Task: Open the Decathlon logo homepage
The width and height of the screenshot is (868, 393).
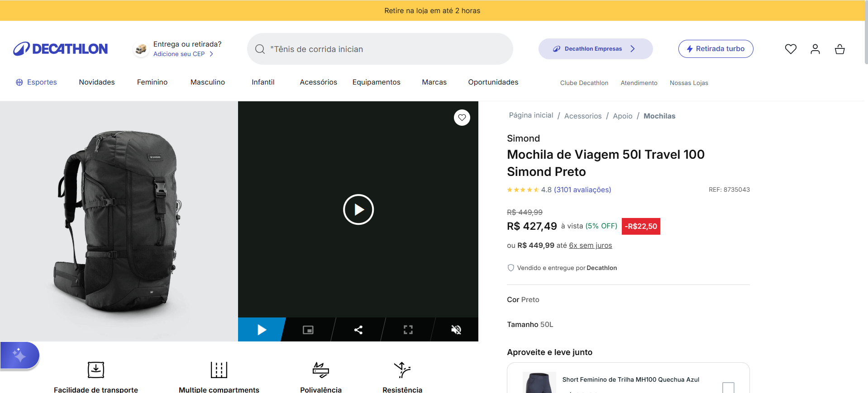Action: 60,49
